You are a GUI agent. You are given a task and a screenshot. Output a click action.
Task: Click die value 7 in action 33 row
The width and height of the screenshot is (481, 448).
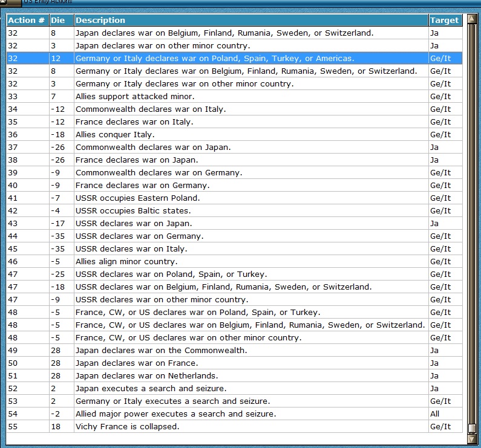(x=61, y=96)
